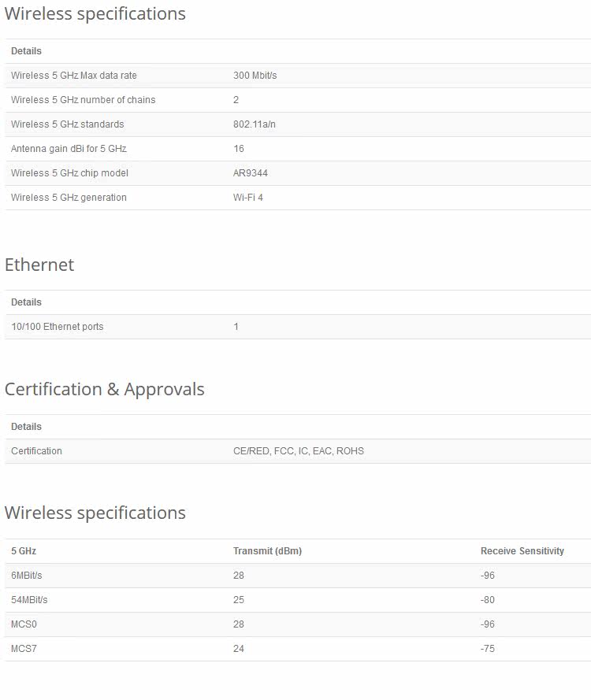591x700 pixels.
Task: Select CE/RED, FCC, IC, EAC, ROHS text
Action: click(299, 451)
